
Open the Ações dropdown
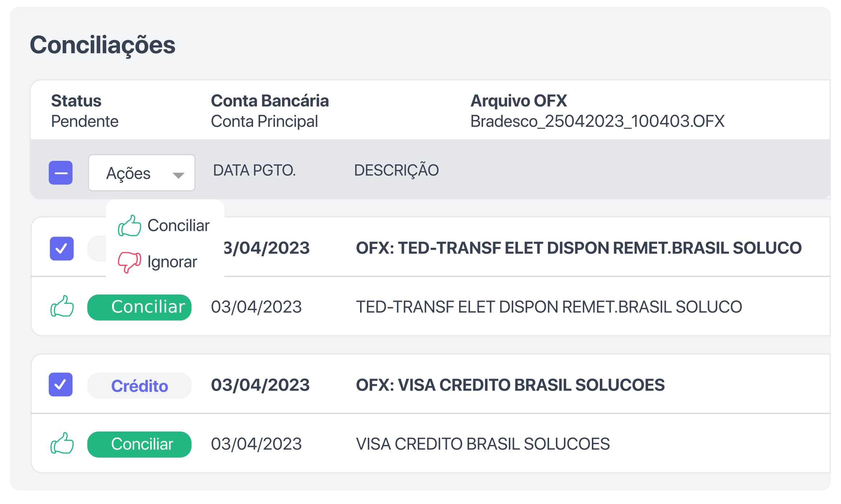coord(141,173)
